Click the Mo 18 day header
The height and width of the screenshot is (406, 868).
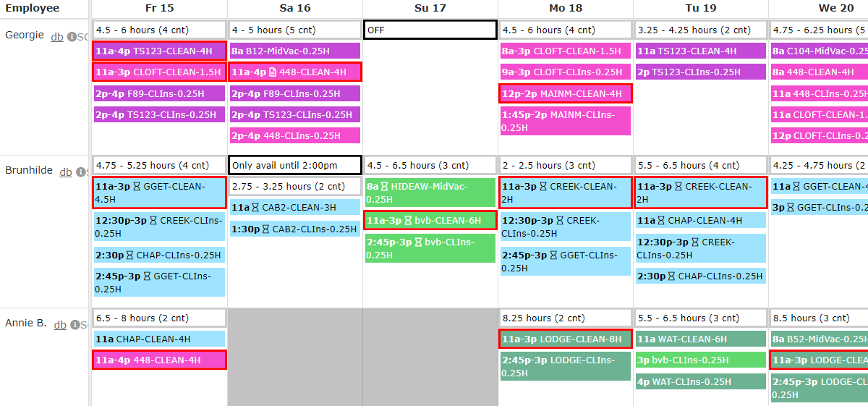[x=565, y=9]
